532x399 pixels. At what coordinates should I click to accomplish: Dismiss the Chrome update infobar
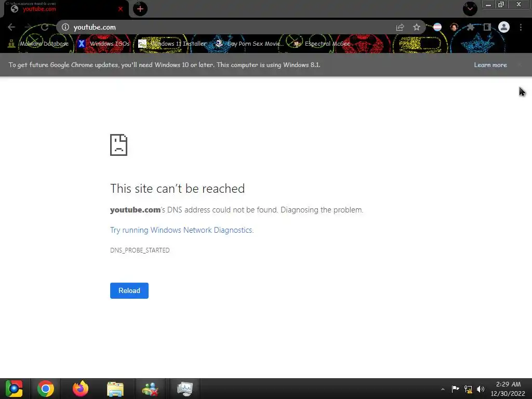click(520, 65)
